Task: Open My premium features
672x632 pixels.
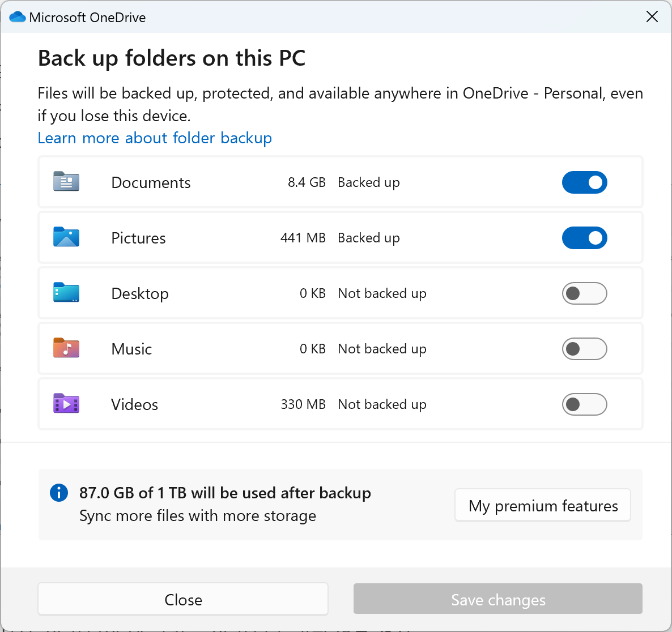Action: pos(543,506)
